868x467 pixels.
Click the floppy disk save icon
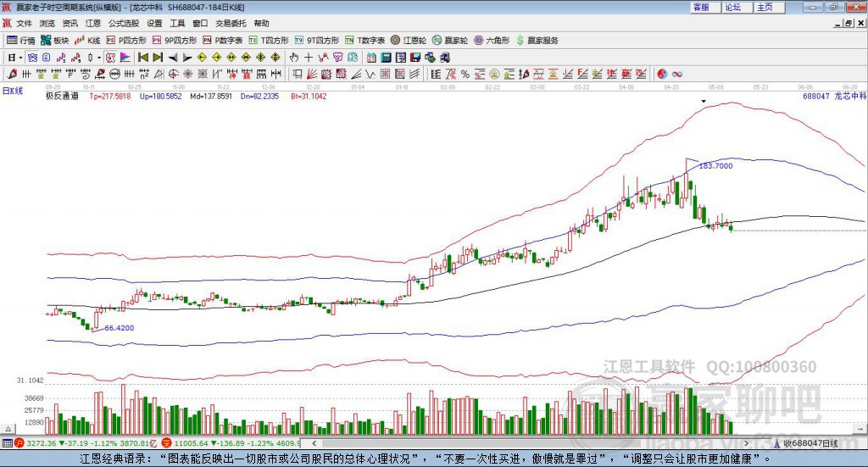415,58
